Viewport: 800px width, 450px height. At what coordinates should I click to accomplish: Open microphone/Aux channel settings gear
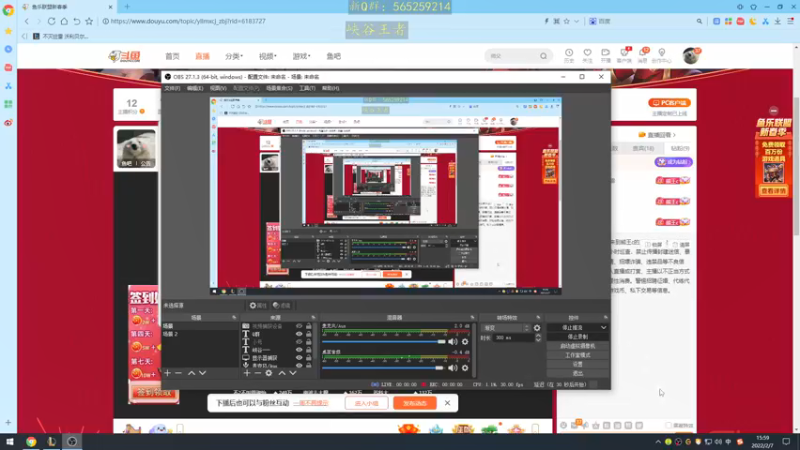[x=465, y=341]
